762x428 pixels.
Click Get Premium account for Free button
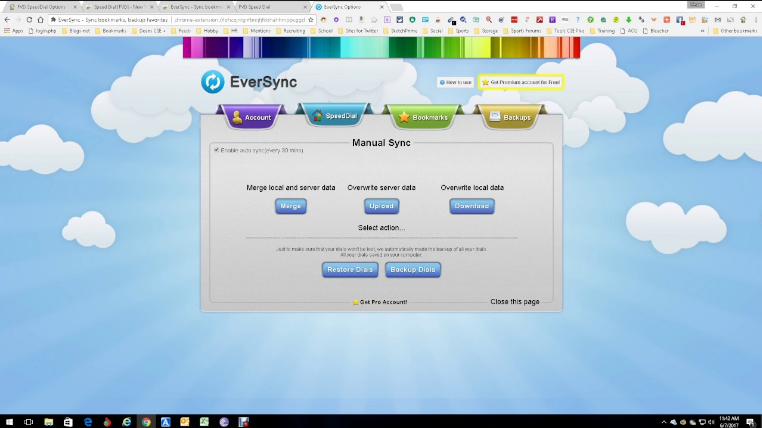tap(521, 82)
